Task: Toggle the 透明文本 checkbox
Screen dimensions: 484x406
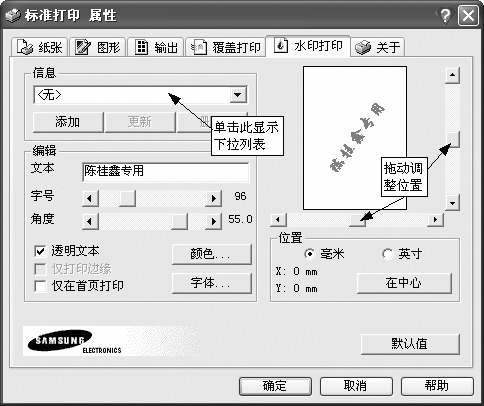Action: pyautogui.click(x=40, y=251)
